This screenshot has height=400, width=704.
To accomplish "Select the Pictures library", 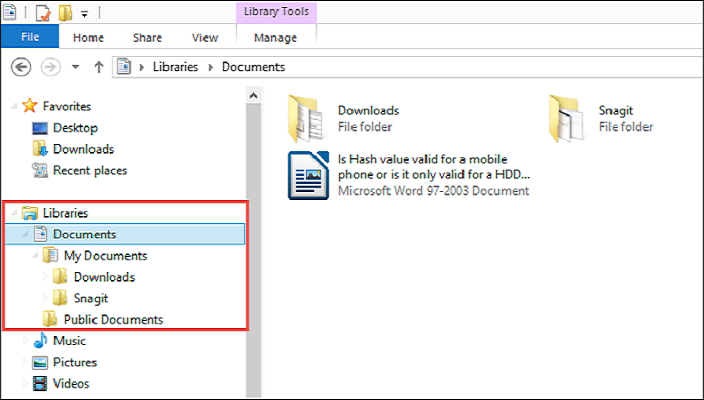I will point(75,362).
